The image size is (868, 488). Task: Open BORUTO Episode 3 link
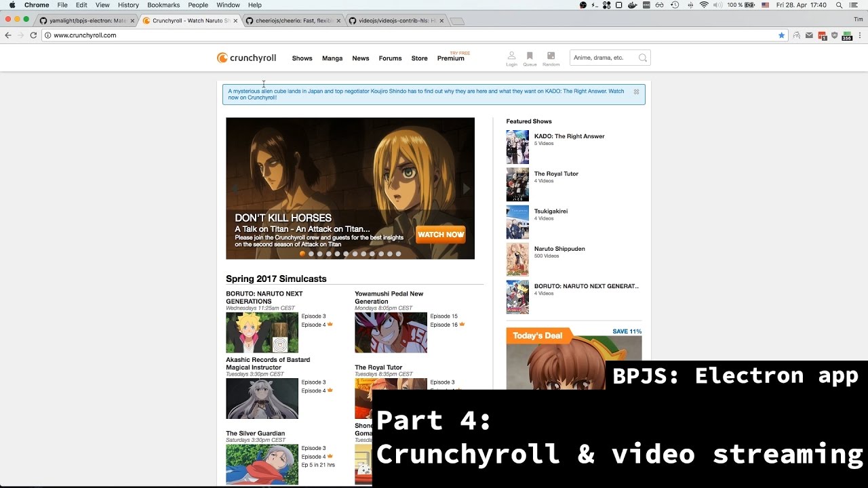click(313, 317)
